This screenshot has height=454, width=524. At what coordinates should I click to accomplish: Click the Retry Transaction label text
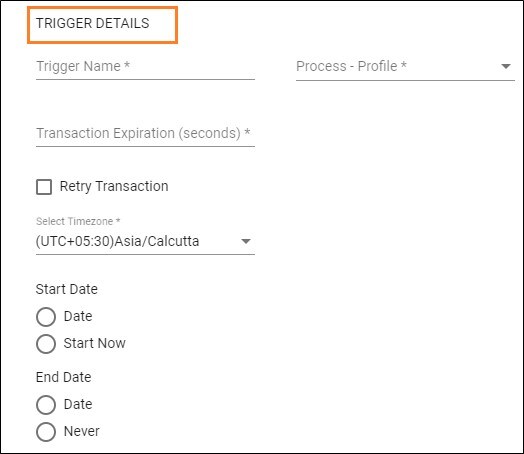pyautogui.click(x=114, y=186)
